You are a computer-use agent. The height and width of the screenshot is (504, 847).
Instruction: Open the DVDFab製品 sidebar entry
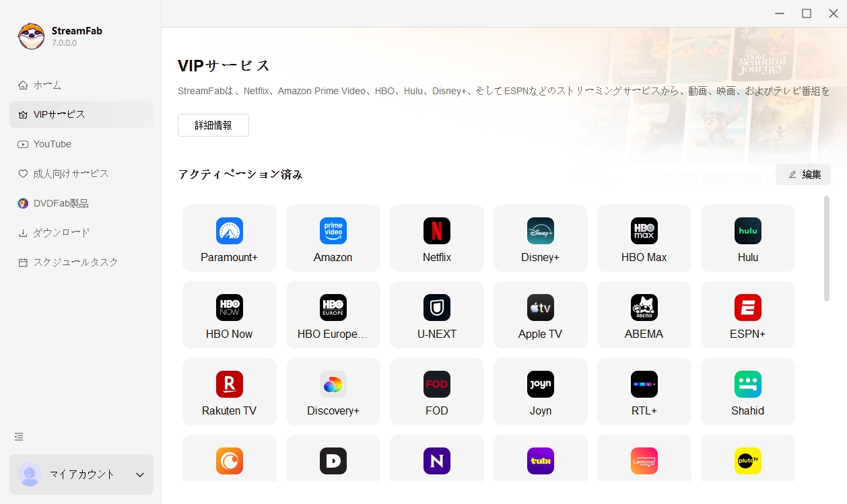pyautogui.click(x=61, y=203)
